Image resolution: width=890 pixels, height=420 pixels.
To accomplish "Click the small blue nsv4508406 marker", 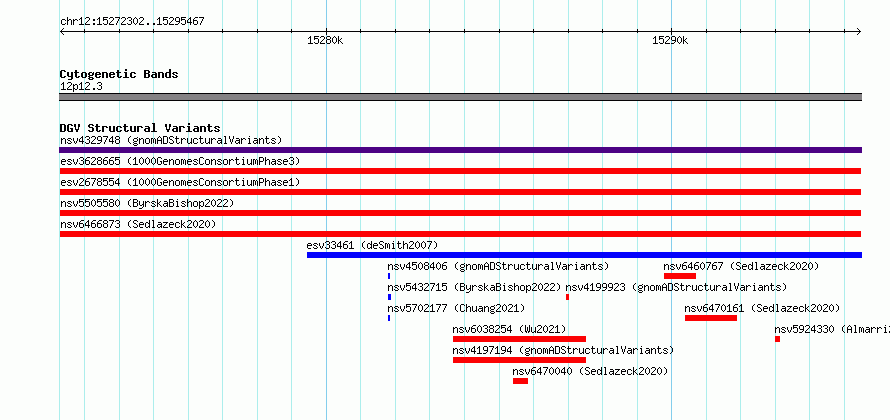I will (389, 276).
